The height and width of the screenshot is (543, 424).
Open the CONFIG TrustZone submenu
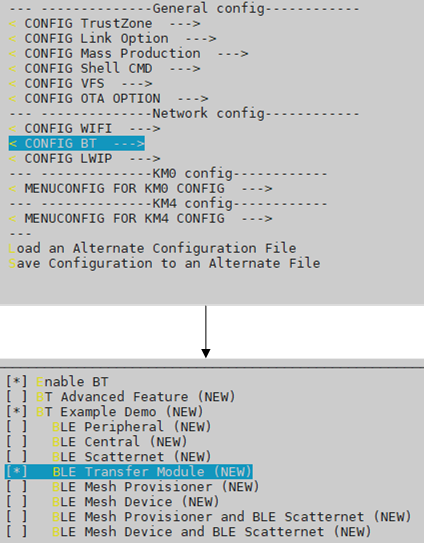pos(104,24)
